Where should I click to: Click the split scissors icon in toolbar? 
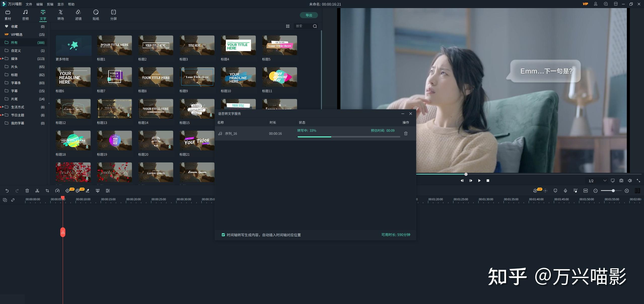point(37,191)
